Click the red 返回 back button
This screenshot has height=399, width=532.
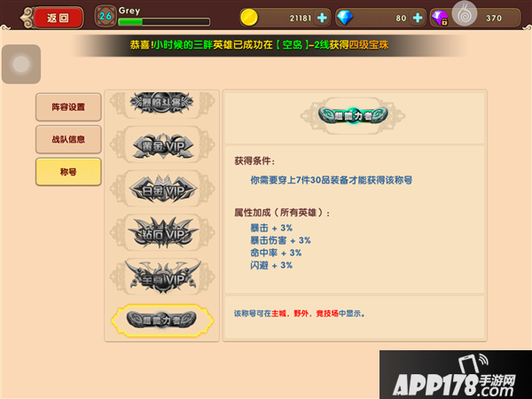pyautogui.click(x=58, y=18)
